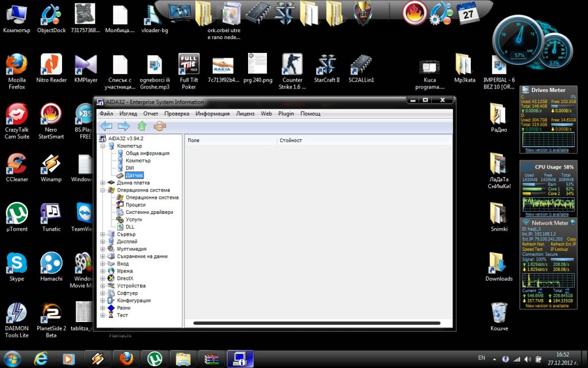Expand the Дънна платка node
This screenshot has width=588, height=368.
[x=103, y=183]
